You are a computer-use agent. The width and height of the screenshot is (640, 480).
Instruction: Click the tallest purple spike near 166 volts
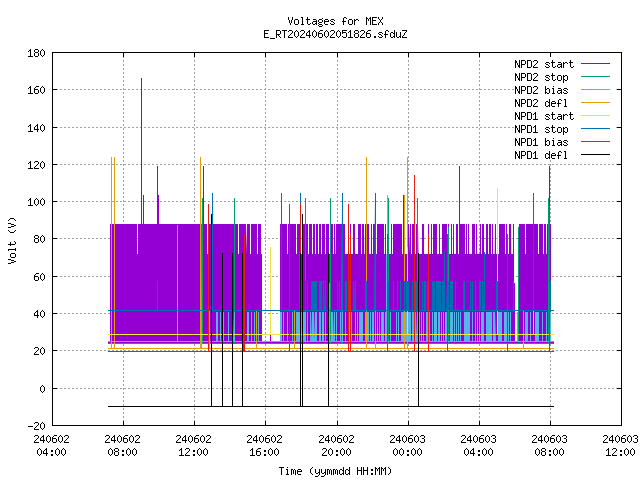coord(142,151)
